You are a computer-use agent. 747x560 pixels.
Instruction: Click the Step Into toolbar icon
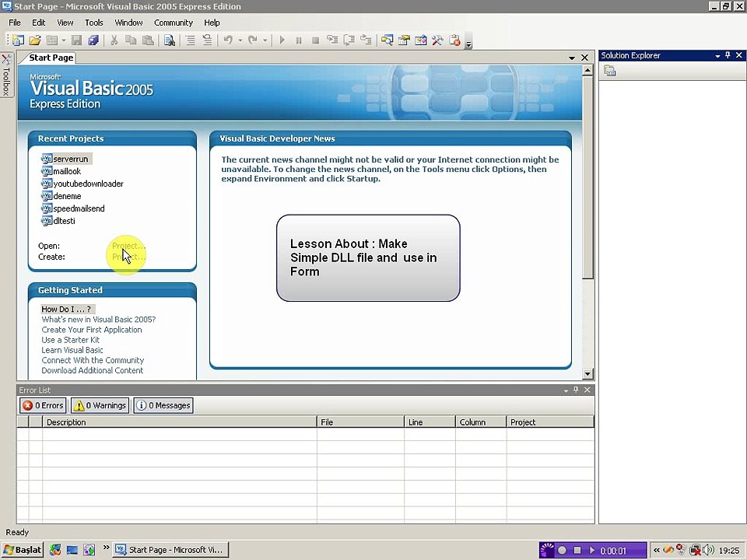pos(332,40)
